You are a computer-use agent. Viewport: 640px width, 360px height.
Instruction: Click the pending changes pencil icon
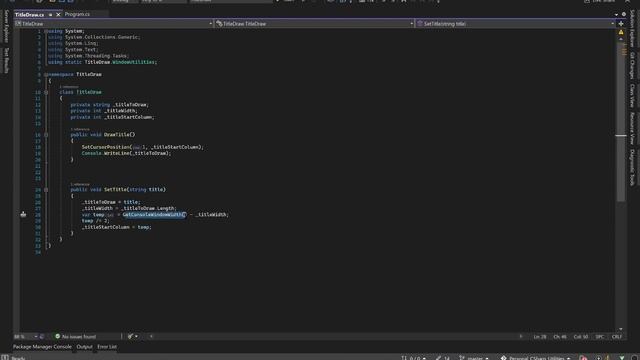click(442, 358)
